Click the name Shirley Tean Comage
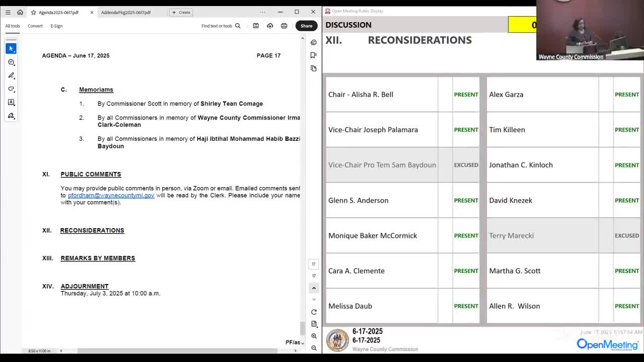This screenshot has height=362, width=644. [231, 104]
